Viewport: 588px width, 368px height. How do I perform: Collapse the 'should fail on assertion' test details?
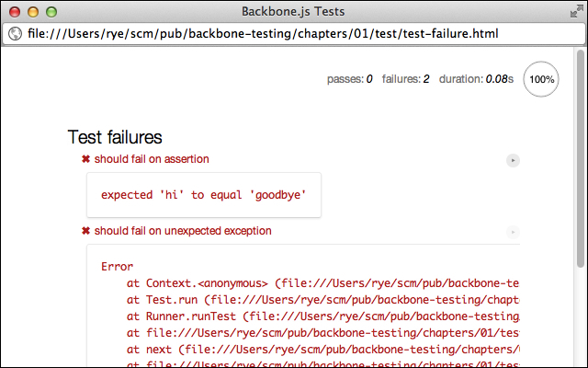[152, 159]
